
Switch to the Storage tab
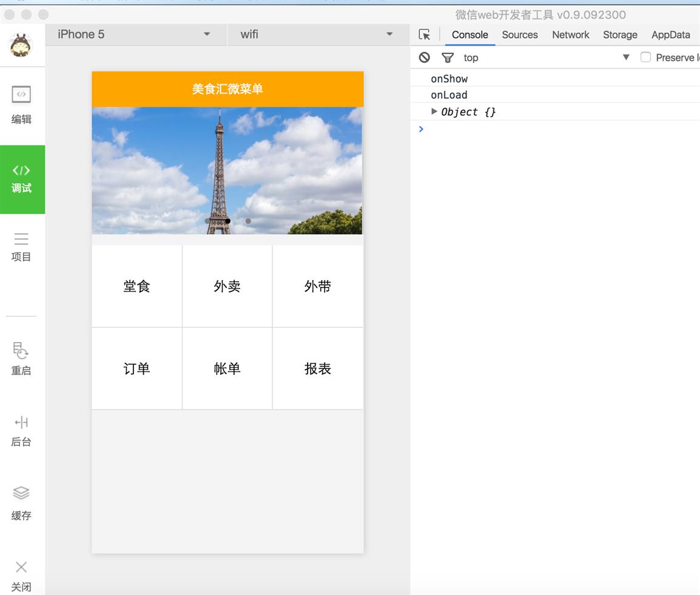click(620, 35)
